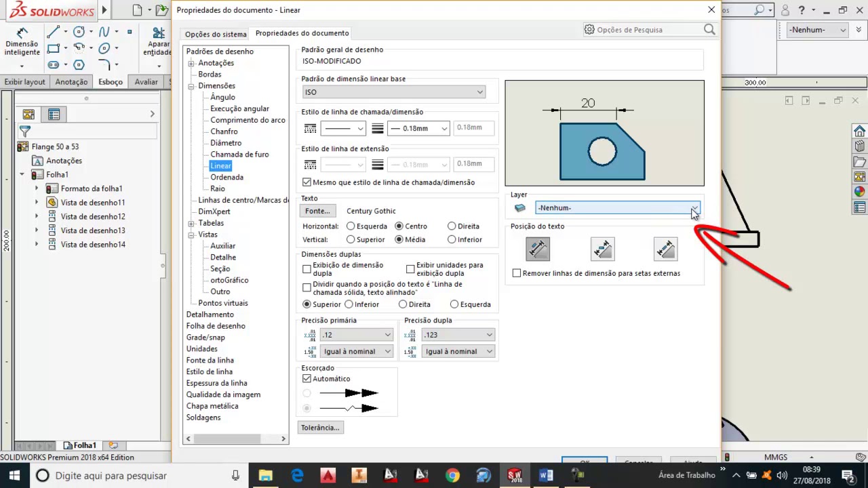Select the Smart Dimension (Dimensão inteligente) tool
Image resolution: width=868 pixels, height=488 pixels.
22,42
